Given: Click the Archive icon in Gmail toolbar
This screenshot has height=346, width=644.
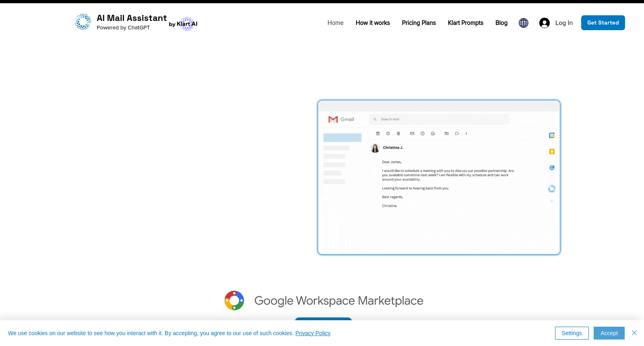Looking at the screenshot, I should coord(378,134).
